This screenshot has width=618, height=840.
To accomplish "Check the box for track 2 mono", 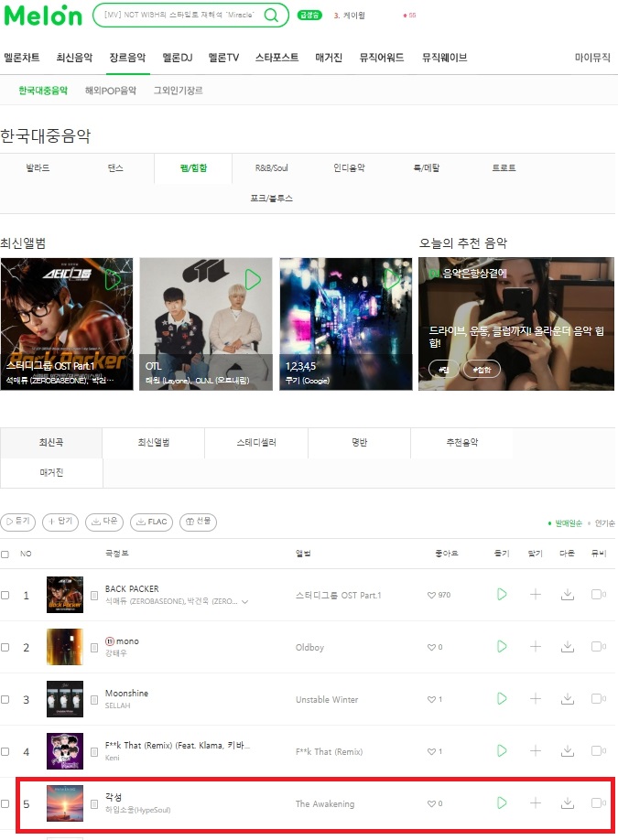I will tap(5, 647).
